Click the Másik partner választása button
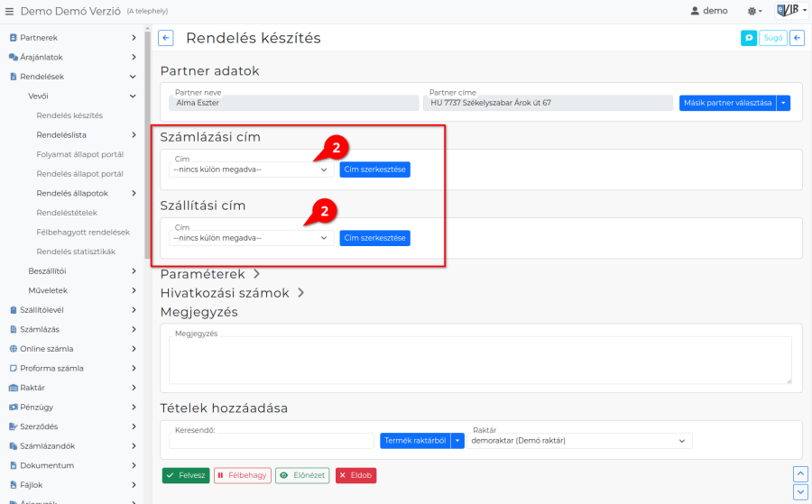 (727, 103)
